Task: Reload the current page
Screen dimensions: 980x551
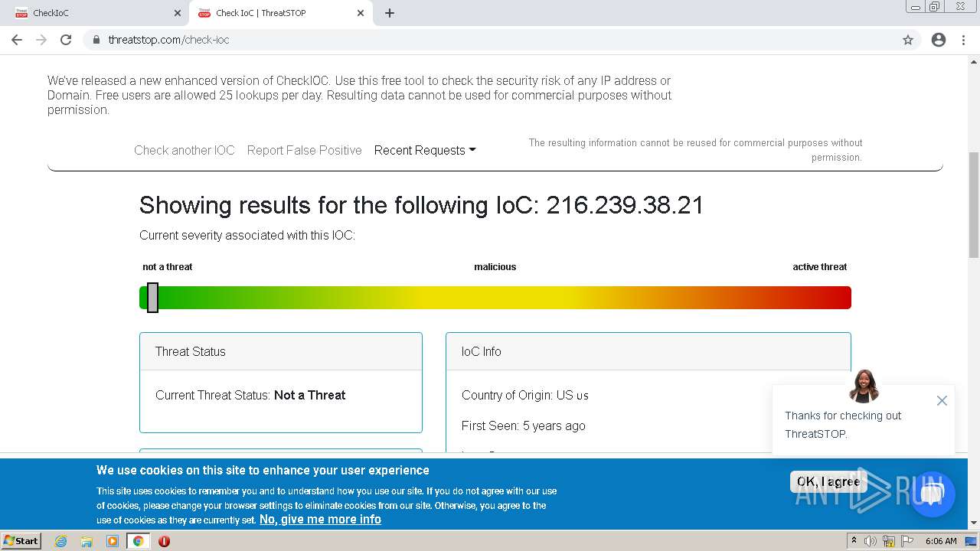Action: pos(66,40)
